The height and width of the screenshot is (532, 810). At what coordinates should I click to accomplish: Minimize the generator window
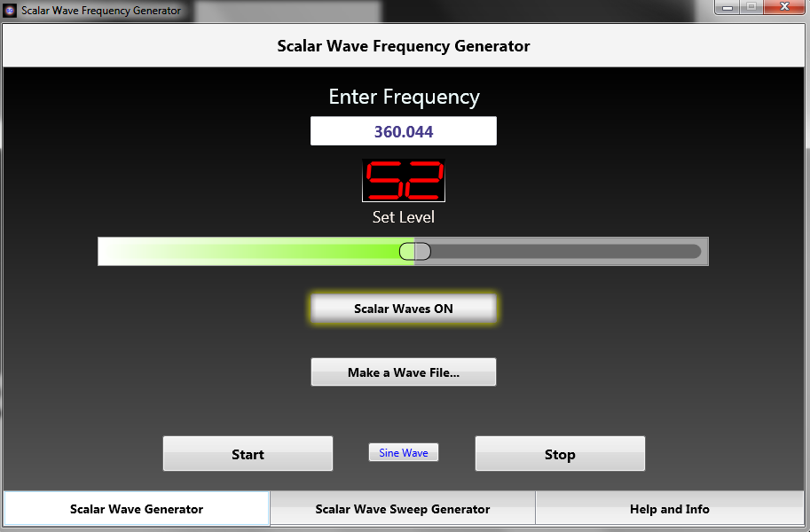coord(725,8)
